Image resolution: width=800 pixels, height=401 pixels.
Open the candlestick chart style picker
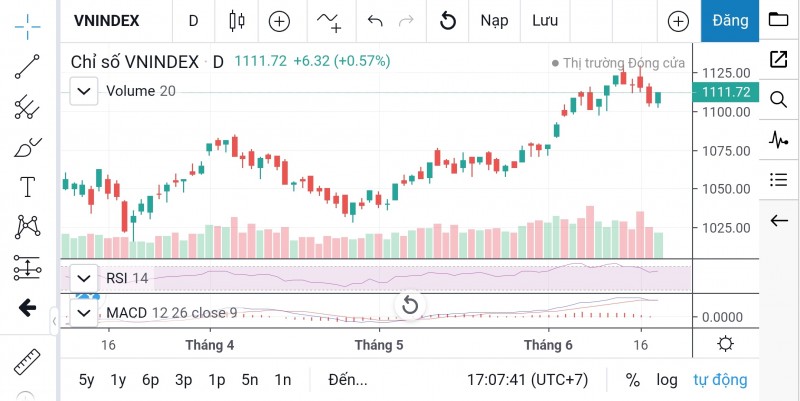[x=237, y=20]
